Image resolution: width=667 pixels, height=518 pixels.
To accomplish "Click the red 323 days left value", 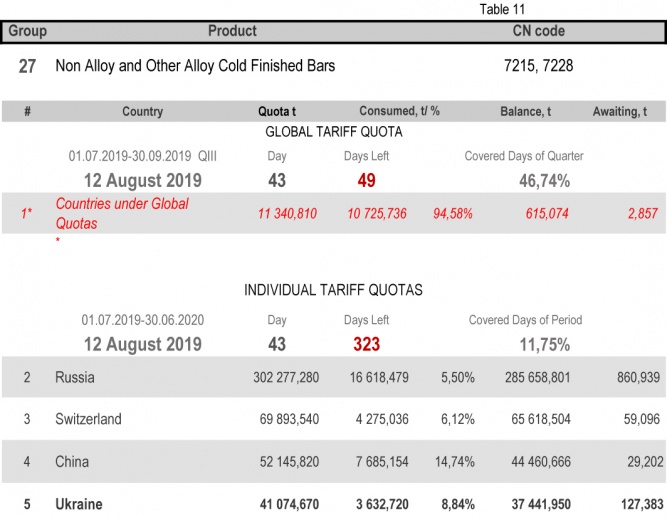I will (x=366, y=345).
